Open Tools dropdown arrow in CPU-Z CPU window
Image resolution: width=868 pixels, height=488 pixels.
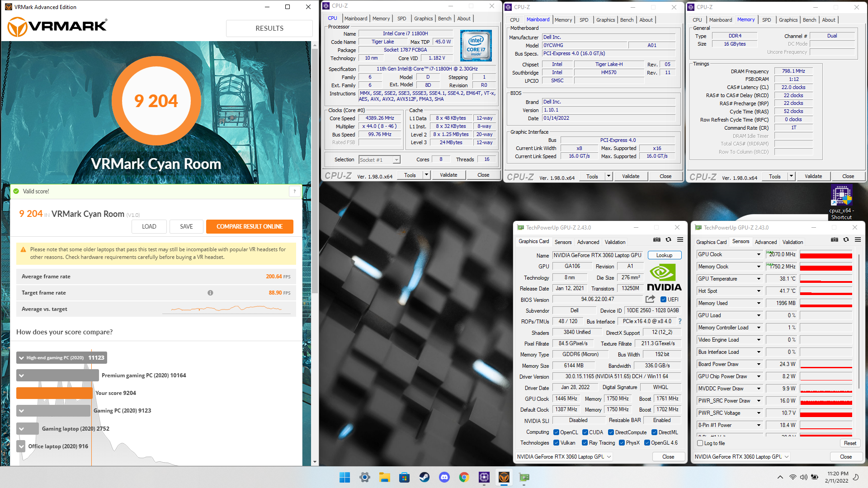tap(426, 175)
